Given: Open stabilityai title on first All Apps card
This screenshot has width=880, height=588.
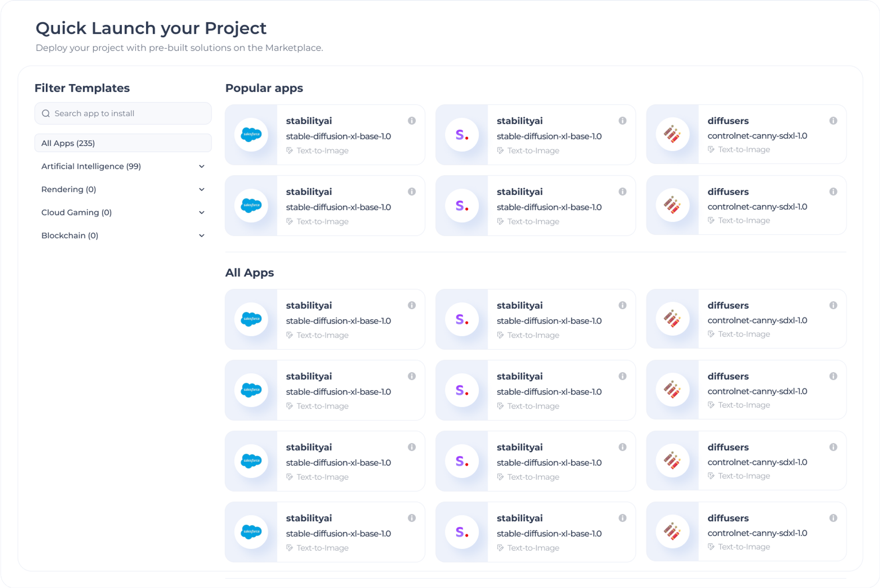Looking at the screenshot, I should [309, 305].
